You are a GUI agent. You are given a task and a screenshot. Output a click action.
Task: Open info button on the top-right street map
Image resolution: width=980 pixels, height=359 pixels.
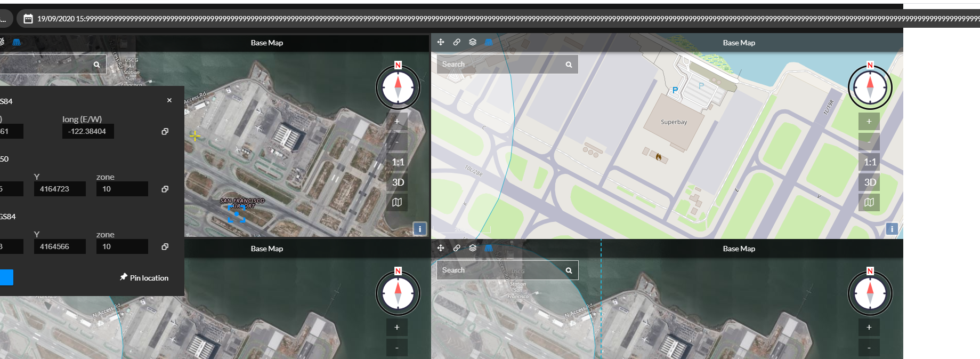coord(892,229)
